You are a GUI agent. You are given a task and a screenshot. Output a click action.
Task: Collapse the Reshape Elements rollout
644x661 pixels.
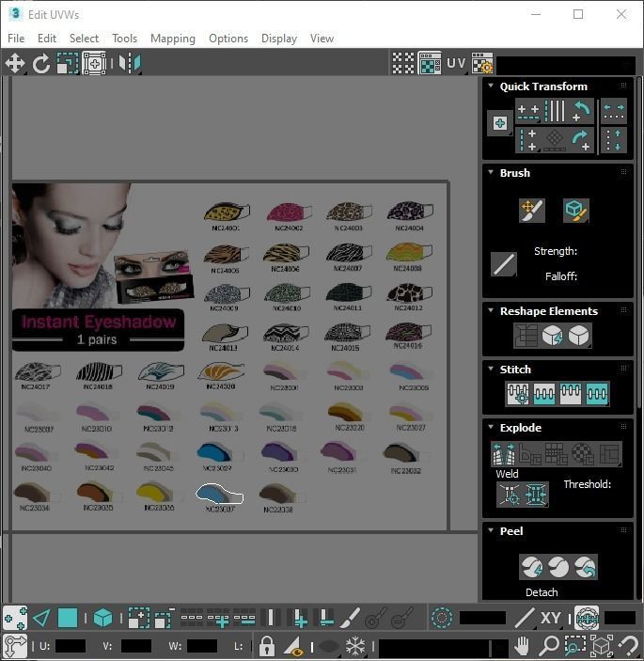coord(491,310)
